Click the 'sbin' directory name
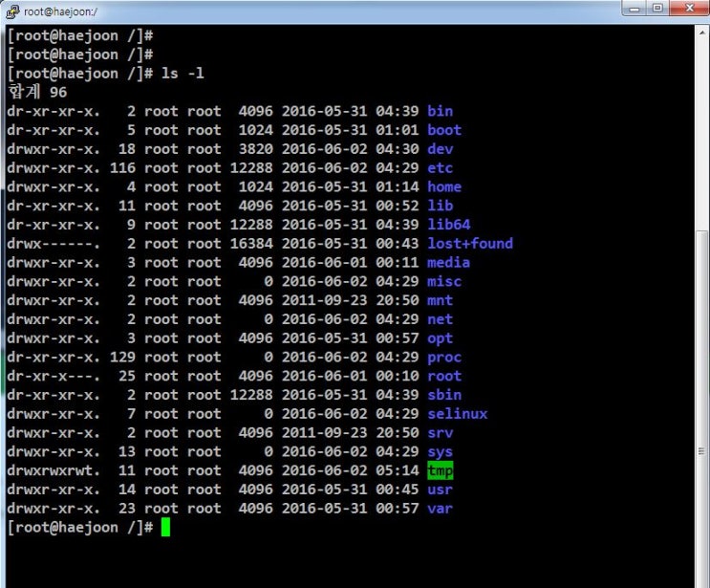 coord(444,395)
